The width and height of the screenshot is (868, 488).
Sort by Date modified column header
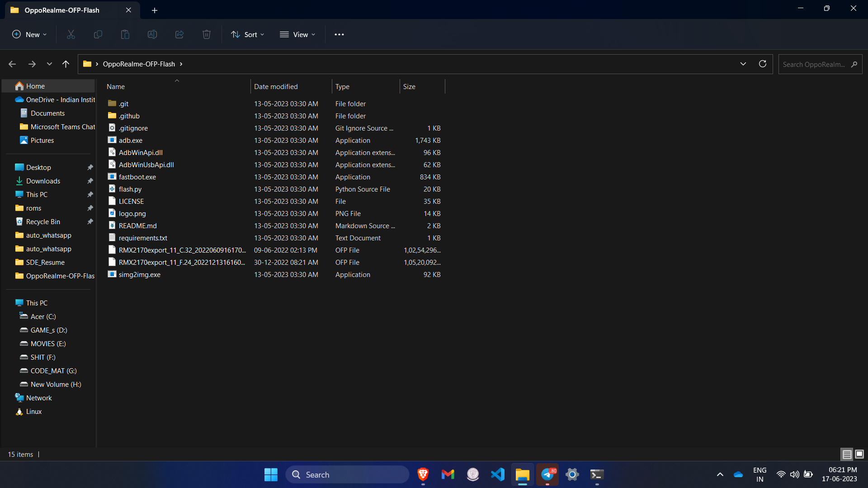click(276, 86)
